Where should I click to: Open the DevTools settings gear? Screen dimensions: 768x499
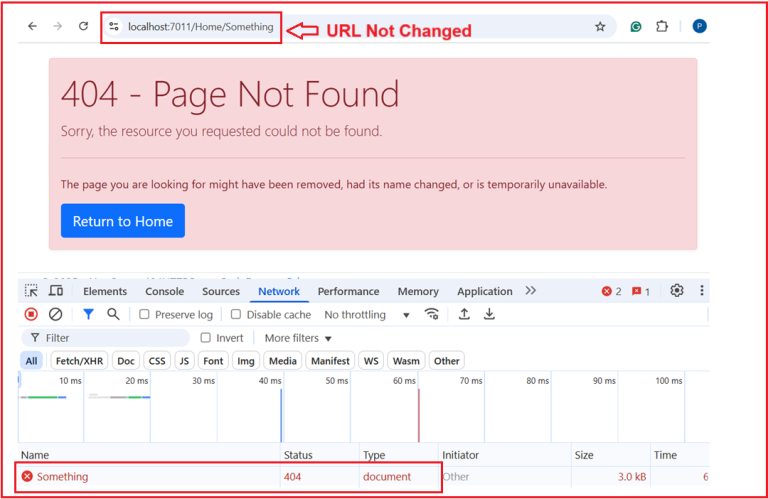(x=677, y=291)
